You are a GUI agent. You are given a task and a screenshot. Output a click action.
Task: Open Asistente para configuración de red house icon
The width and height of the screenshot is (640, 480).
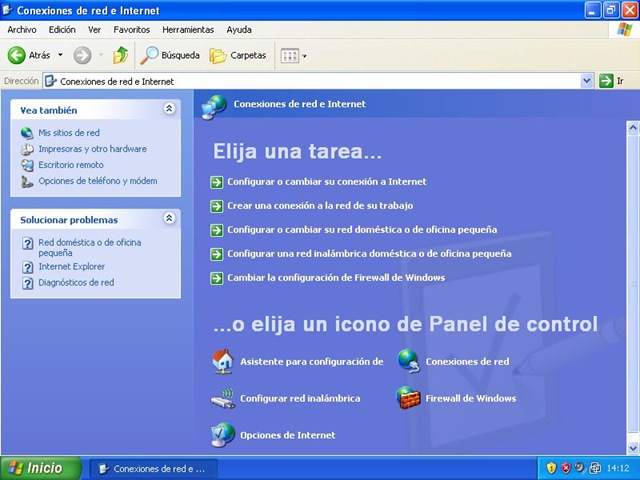point(222,362)
